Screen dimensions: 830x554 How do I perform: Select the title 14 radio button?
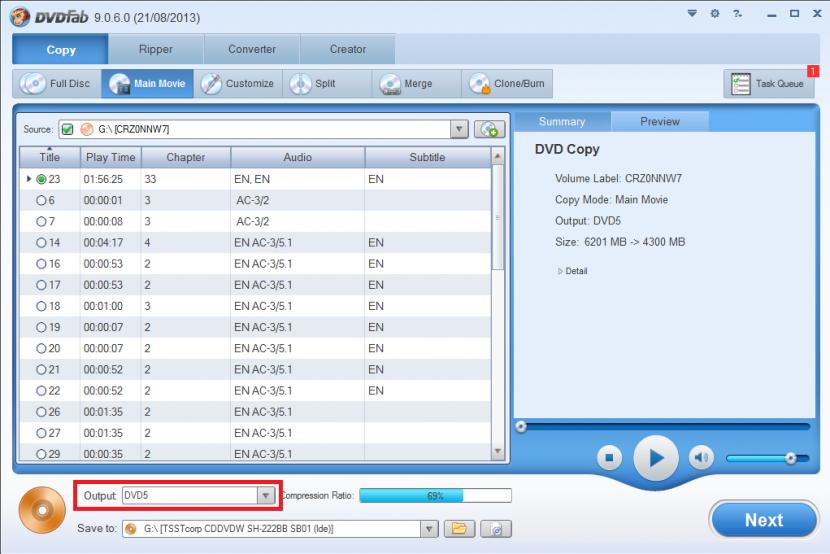[x=42, y=242]
